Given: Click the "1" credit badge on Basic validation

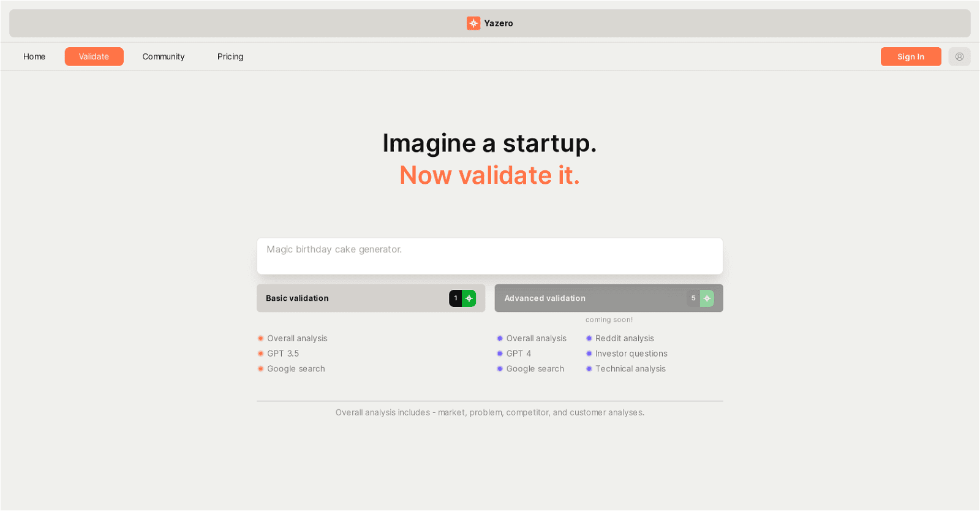Looking at the screenshot, I should (x=455, y=298).
